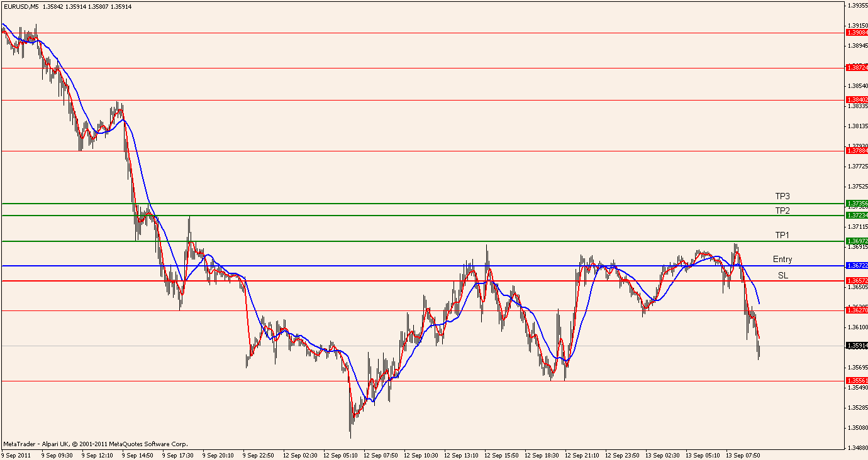Click the 12 Sep 07:50 time label
The image size is (868, 460).
pyautogui.click(x=381, y=454)
